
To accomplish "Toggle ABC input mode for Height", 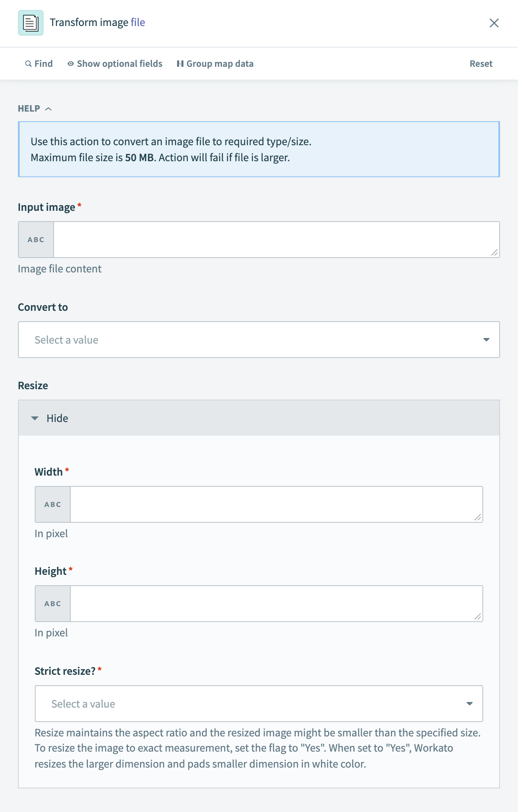I will coord(52,604).
